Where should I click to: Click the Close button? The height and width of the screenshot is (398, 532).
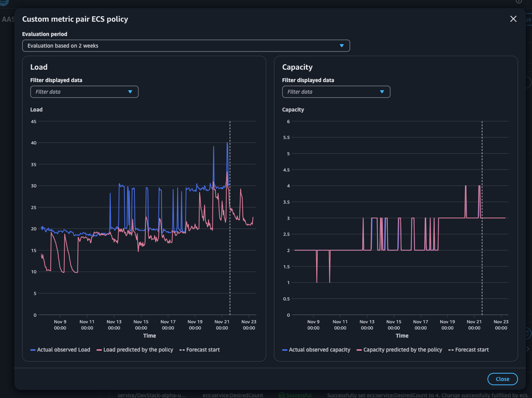click(503, 379)
